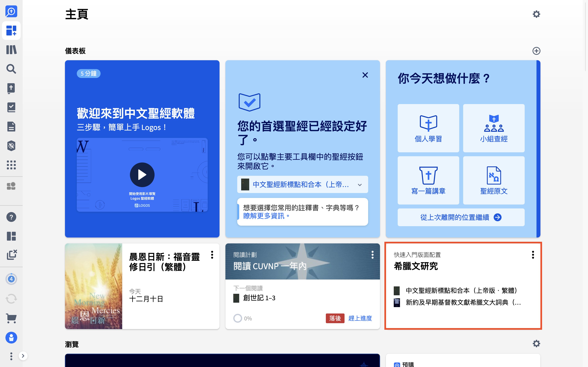Open the Bible icon in sidebar
Image resolution: width=588 pixels, height=367 pixels.
point(11,88)
